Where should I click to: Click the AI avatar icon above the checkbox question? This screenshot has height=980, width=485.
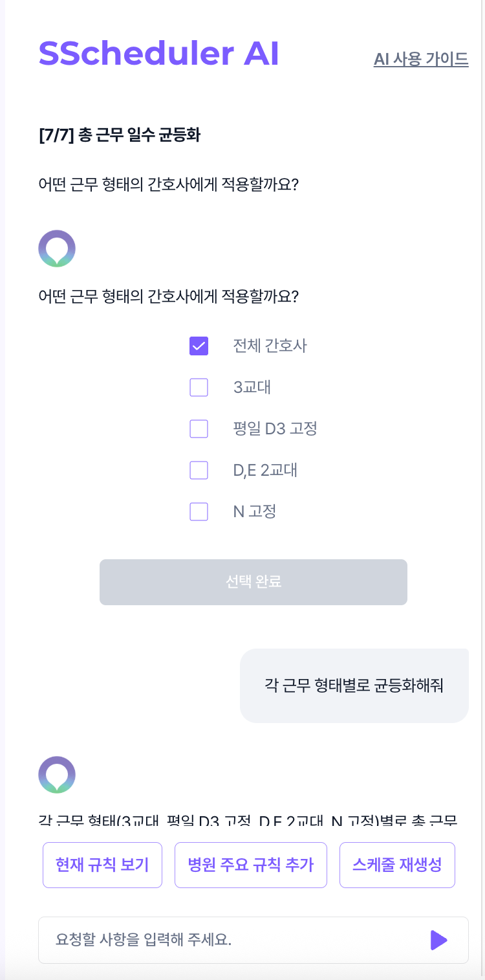pyautogui.click(x=57, y=249)
